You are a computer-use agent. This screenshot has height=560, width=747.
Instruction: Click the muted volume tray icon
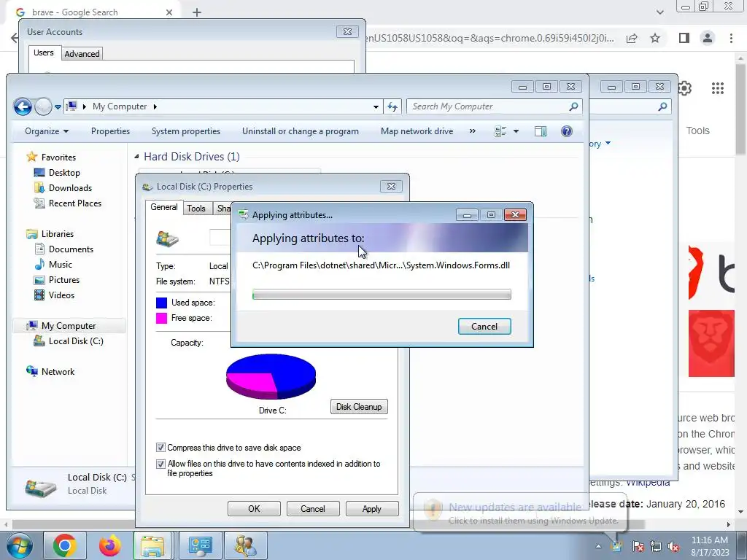673,546
